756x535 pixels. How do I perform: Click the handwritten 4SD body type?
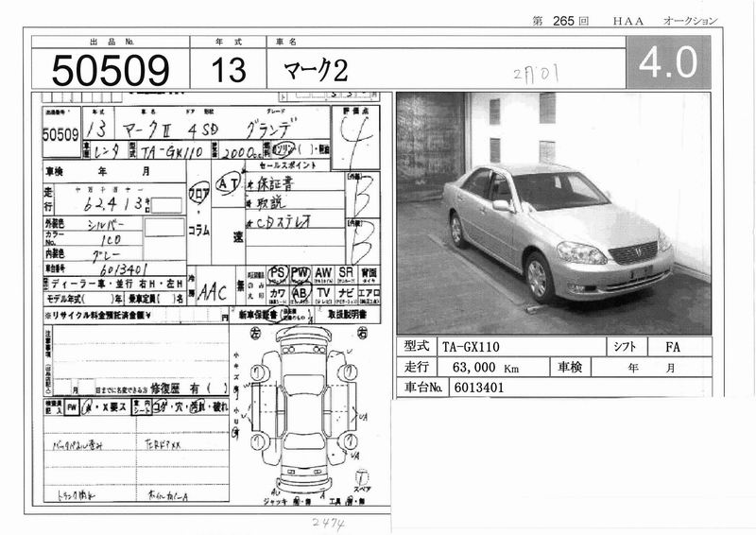(202, 129)
